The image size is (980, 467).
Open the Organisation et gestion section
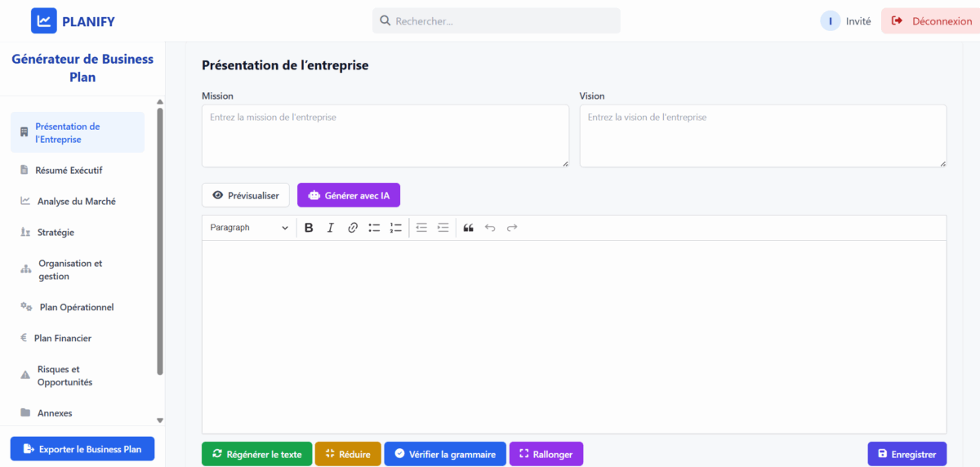tap(78, 269)
